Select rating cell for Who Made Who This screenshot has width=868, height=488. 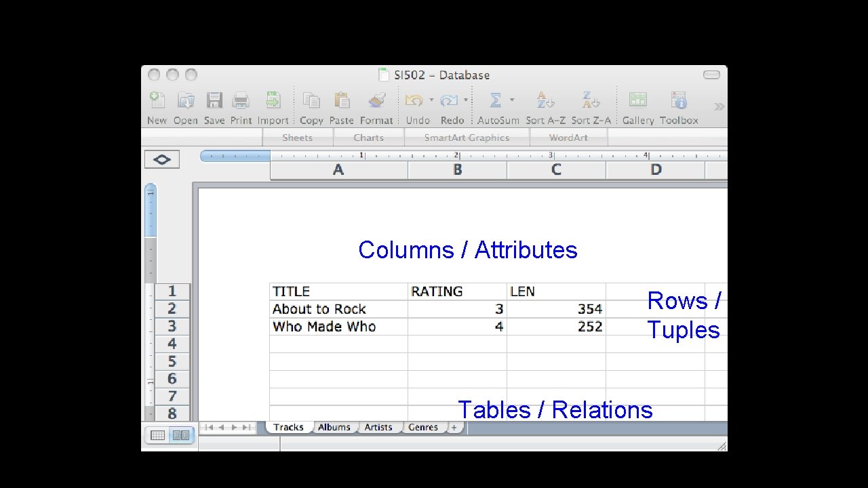[457, 327]
